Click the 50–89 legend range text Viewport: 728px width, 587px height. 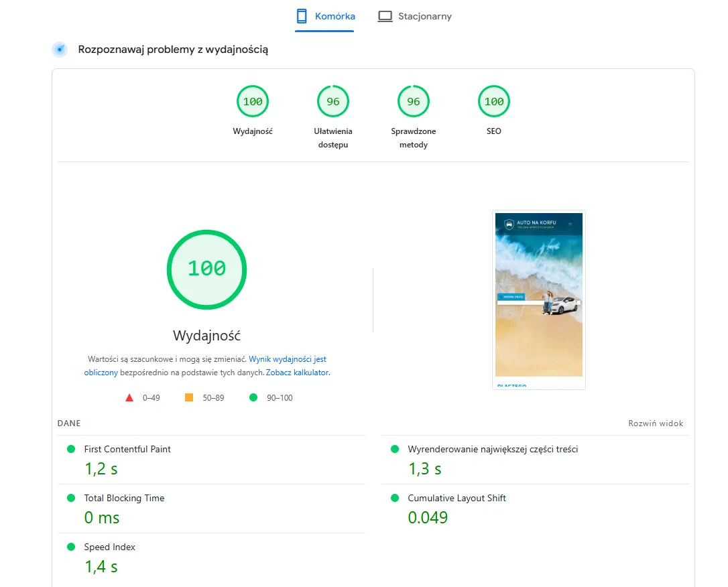(x=213, y=397)
